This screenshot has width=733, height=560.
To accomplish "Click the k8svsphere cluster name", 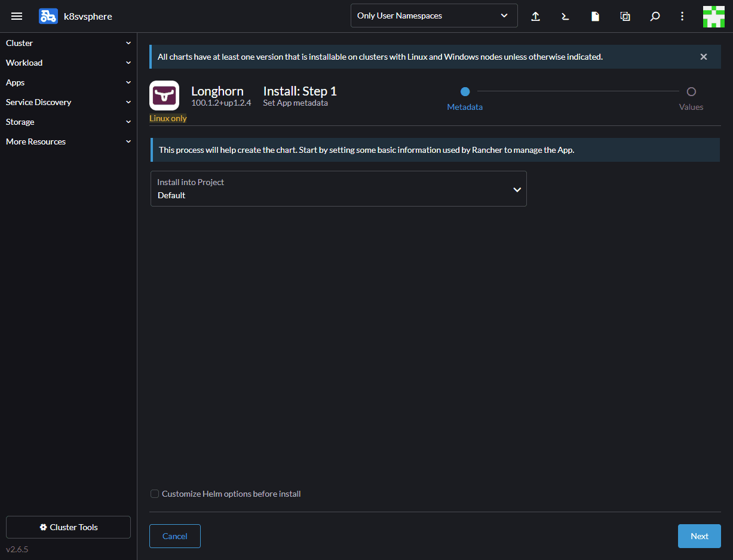I will (88, 16).
